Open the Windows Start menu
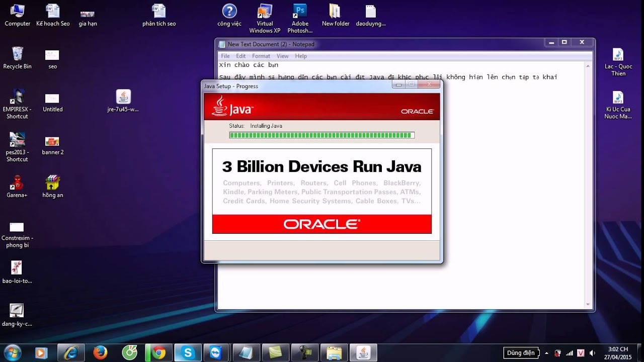This screenshot has height=362, width=644. [x=12, y=353]
